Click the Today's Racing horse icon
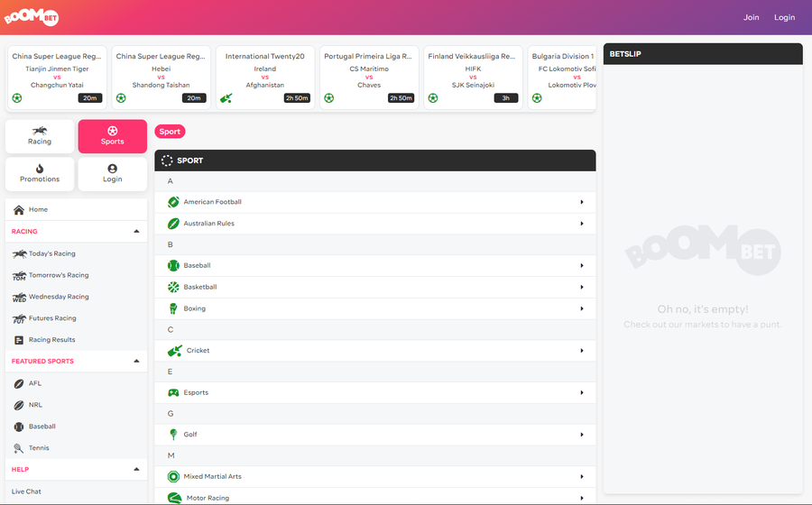Viewport: 812px width, 505px height. tap(19, 253)
